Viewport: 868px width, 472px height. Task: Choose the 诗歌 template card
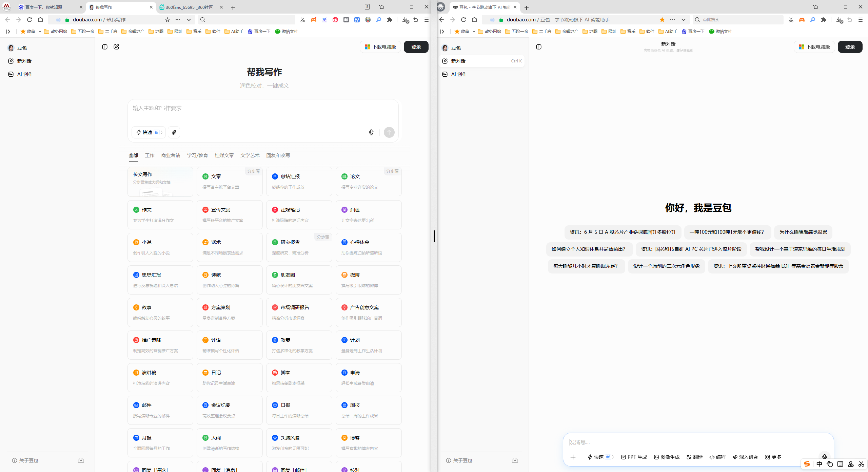point(230,280)
